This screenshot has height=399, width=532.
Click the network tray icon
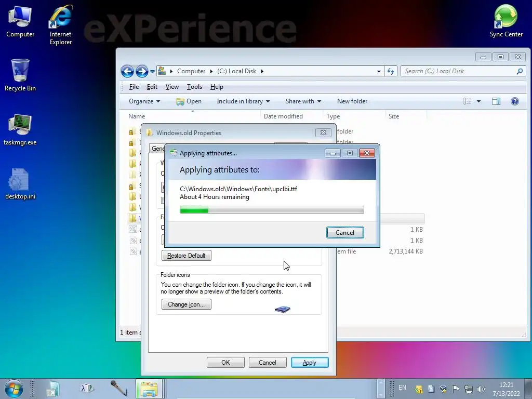(x=469, y=389)
